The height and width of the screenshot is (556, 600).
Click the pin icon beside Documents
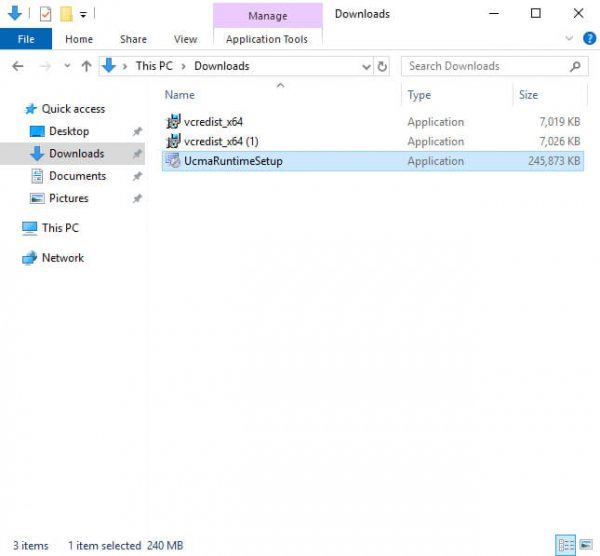pos(137,176)
